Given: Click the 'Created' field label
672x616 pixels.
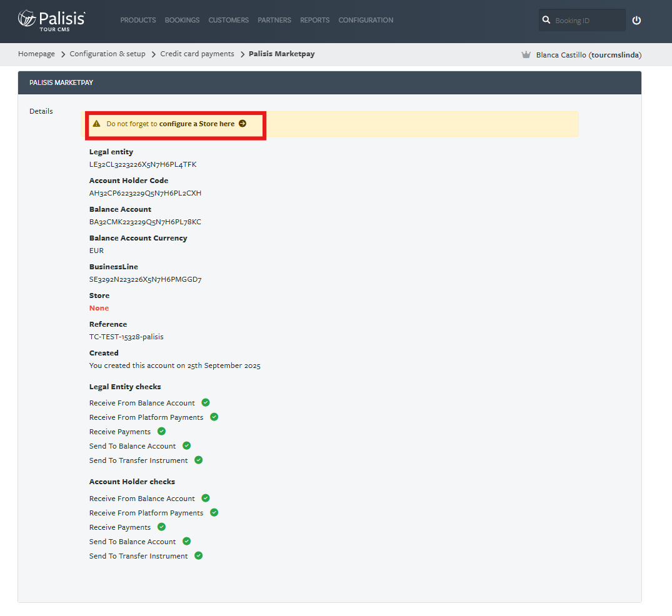Looking at the screenshot, I should (104, 353).
